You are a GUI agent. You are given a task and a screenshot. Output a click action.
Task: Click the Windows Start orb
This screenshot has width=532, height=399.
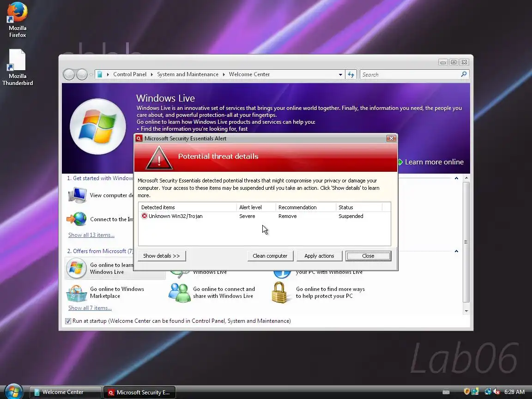tap(13, 392)
